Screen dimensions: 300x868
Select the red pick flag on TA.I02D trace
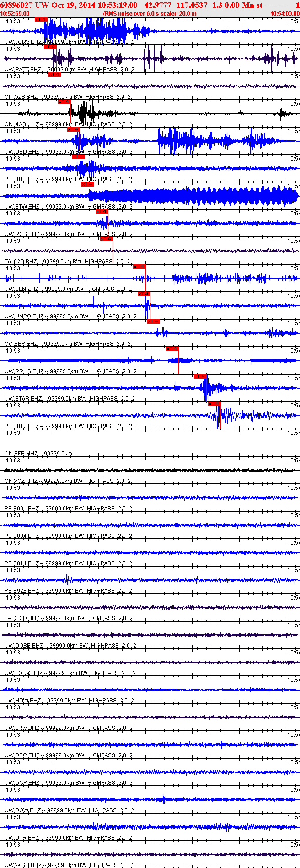pyautogui.click(x=107, y=239)
